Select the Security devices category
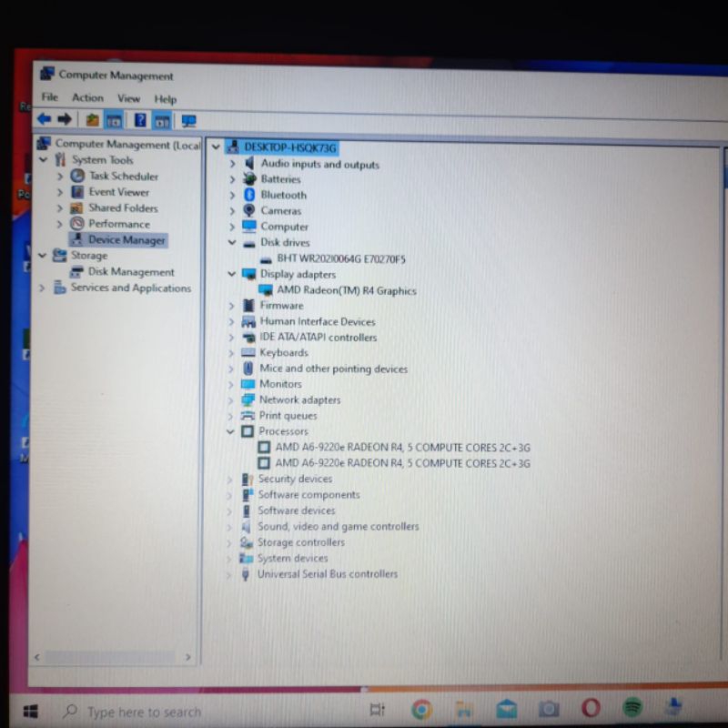Image resolution: width=728 pixels, height=728 pixels. (x=295, y=479)
